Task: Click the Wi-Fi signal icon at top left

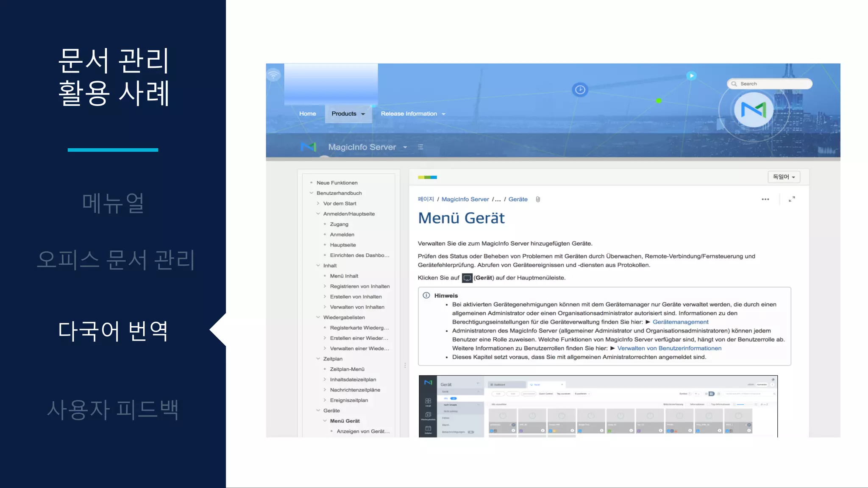Action: 274,75
